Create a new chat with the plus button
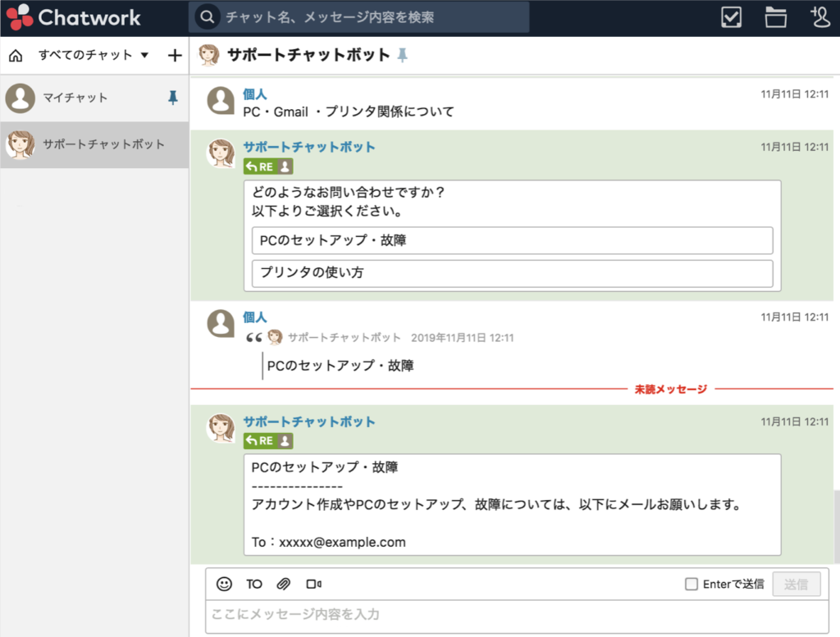Image resolution: width=840 pixels, height=637 pixels. pos(174,55)
